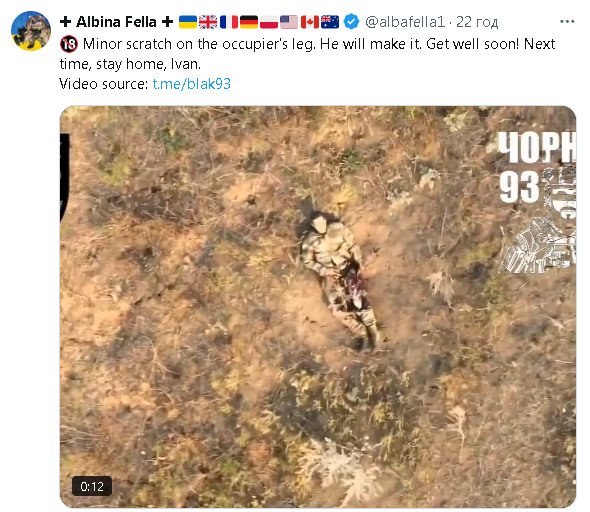
Task: Click the Albina Fella display name
Action: point(116,22)
